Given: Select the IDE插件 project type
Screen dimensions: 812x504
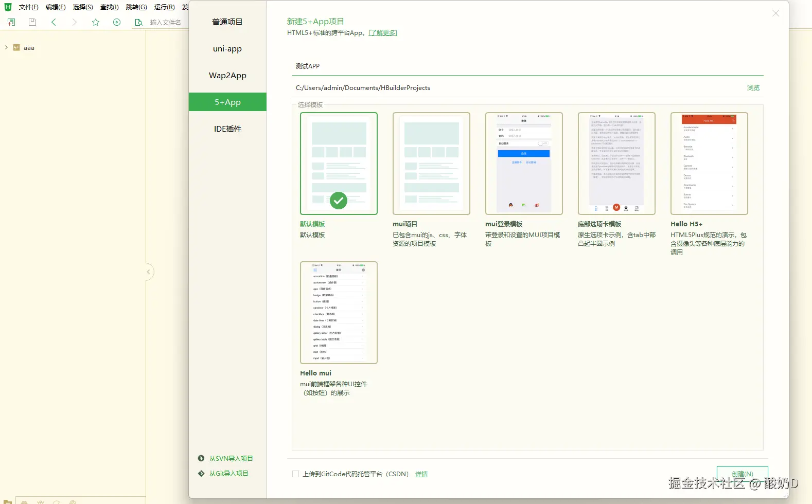Looking at the screenshot, I should pyautogui.click(x=227, y=129).
